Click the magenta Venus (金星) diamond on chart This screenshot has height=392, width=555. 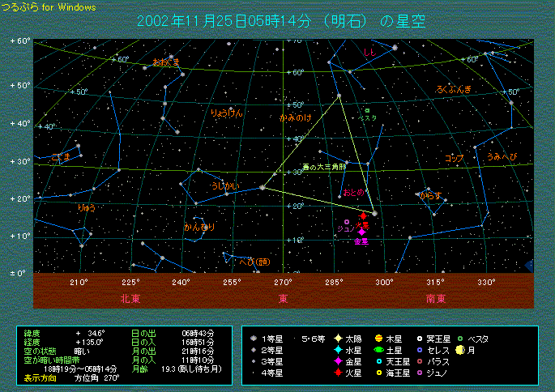coord(361,232)
